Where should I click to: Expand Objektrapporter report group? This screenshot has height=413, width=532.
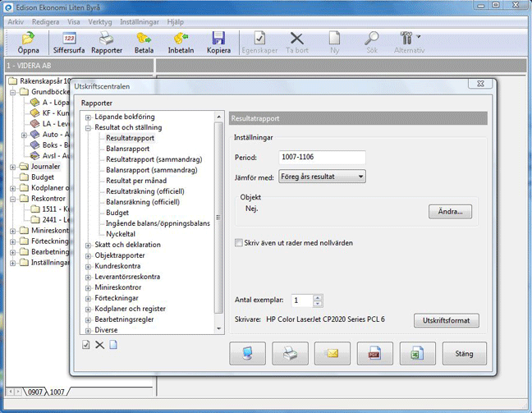88,256
